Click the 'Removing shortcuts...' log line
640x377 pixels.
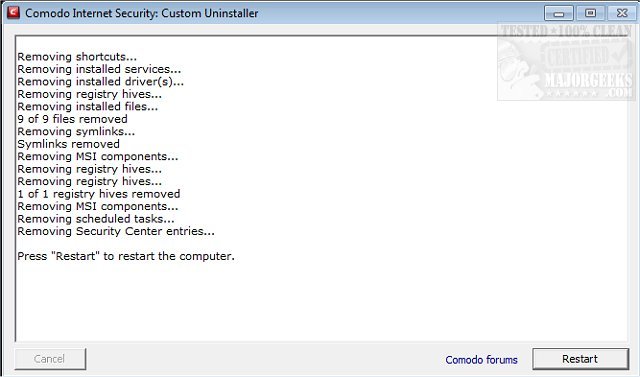(x=77, y=57)
